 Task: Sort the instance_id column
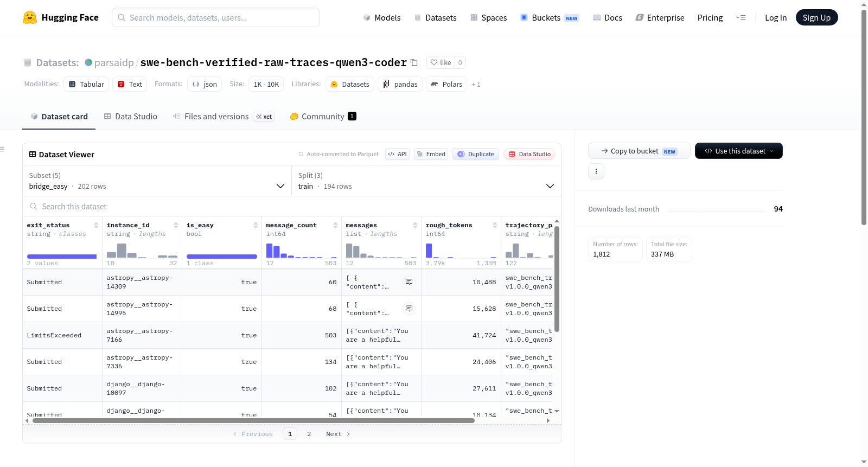[x=176, y=225]
